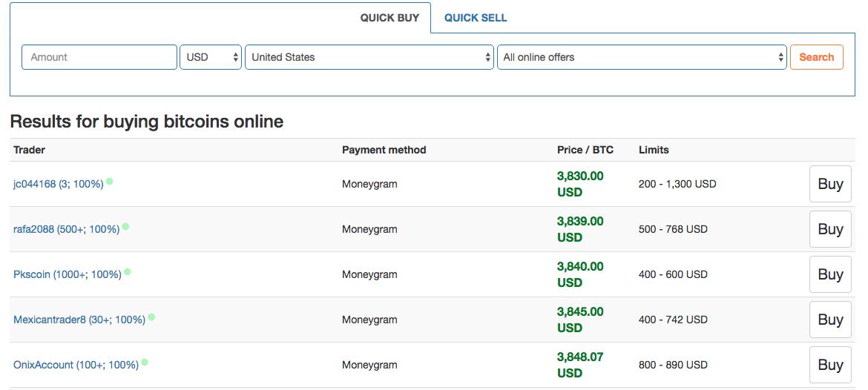This screenshot has height=390, width=868.
Task: Click Buy on the 3,840.00 USD offer
Action: 830,274
